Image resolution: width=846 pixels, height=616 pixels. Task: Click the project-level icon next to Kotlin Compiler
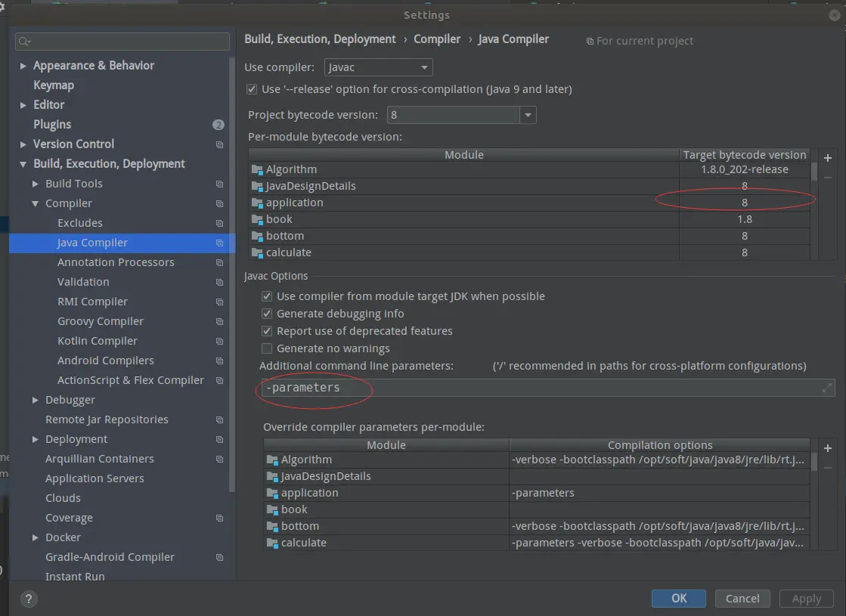(x=219, y=342)
